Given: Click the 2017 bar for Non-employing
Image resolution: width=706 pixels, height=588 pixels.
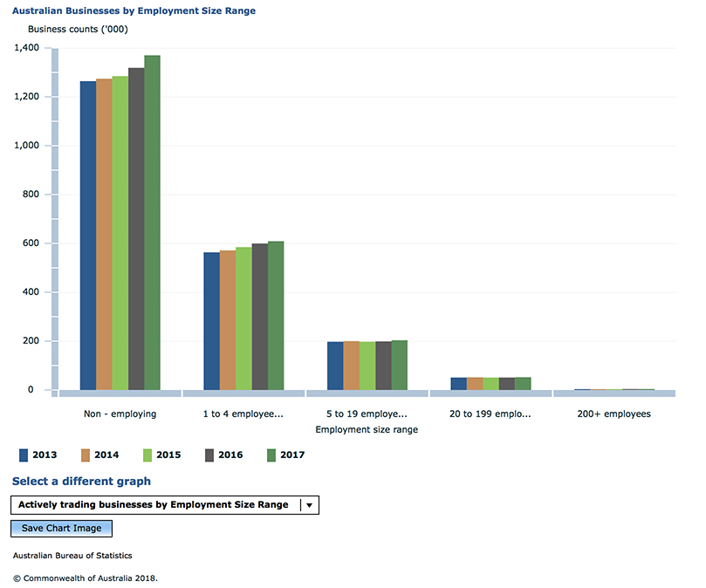Looking at the screenshot, I should (152, 222).
